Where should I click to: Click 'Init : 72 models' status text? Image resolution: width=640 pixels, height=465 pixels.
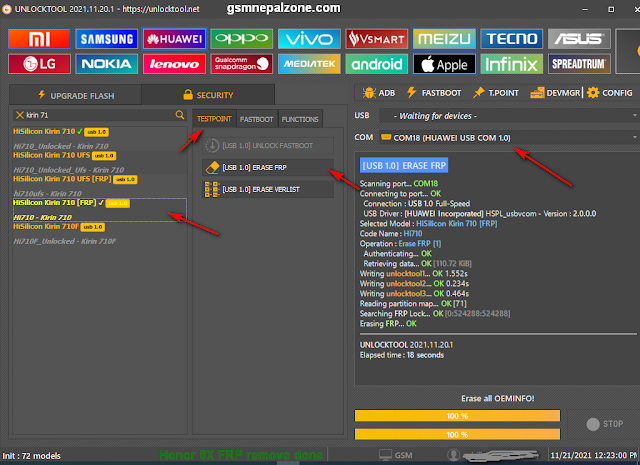[x=31, y=456]
